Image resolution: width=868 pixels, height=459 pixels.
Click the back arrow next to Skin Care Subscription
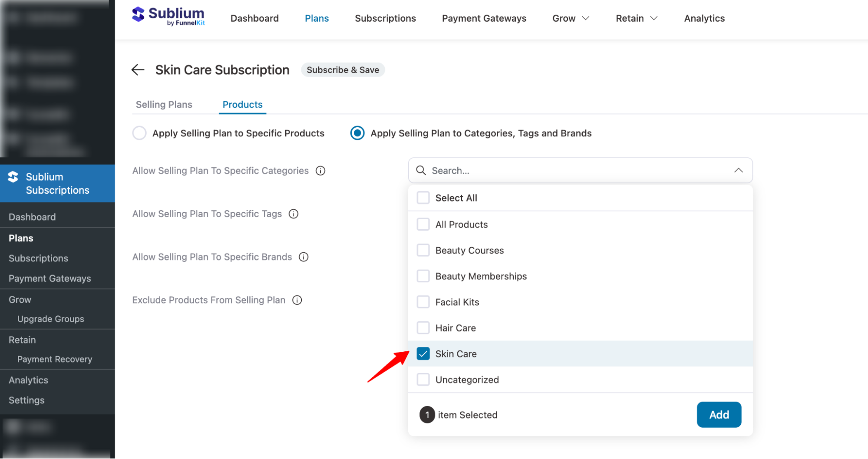[137, 69]
